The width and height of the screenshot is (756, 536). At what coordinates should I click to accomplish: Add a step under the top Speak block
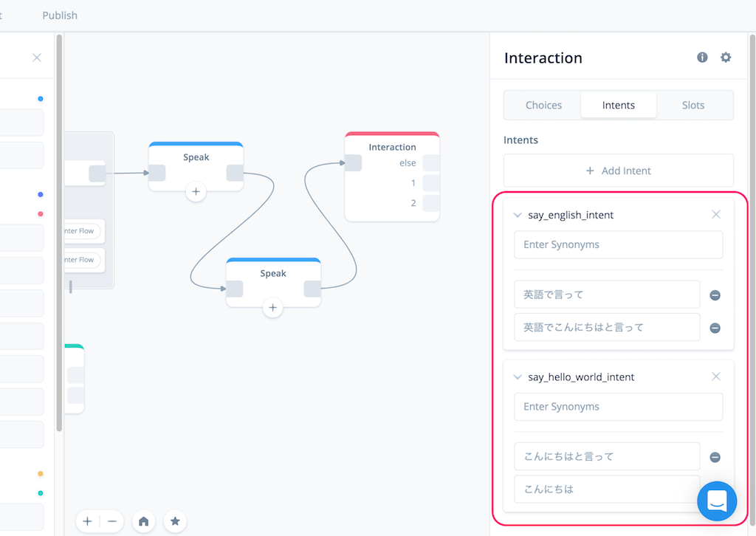(x=196, y=191)
